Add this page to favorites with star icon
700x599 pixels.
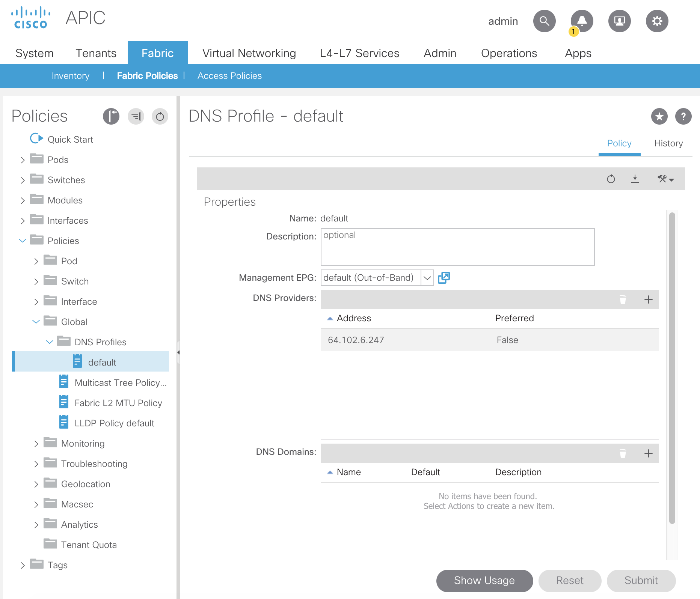659,116
